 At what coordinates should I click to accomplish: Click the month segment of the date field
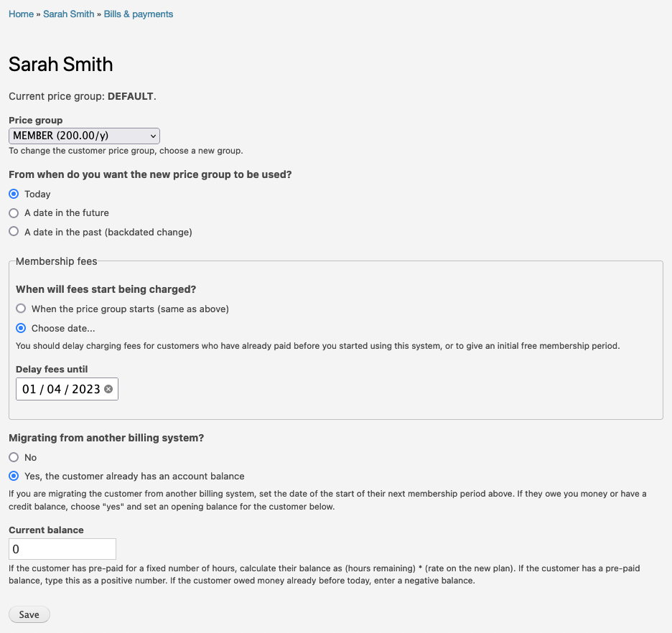[54, 389]
